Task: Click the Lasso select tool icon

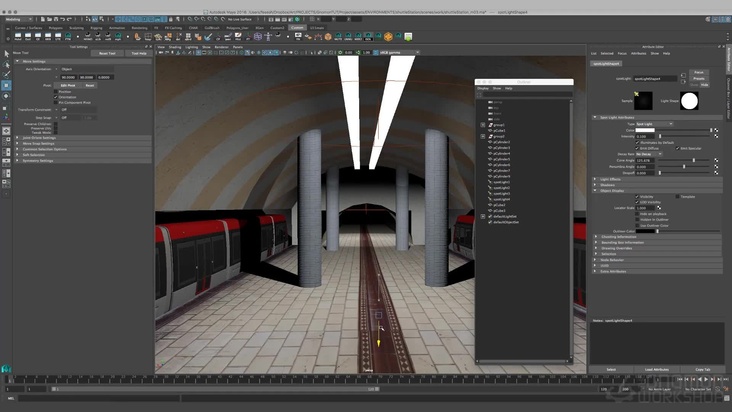Action: coord(6,63)
